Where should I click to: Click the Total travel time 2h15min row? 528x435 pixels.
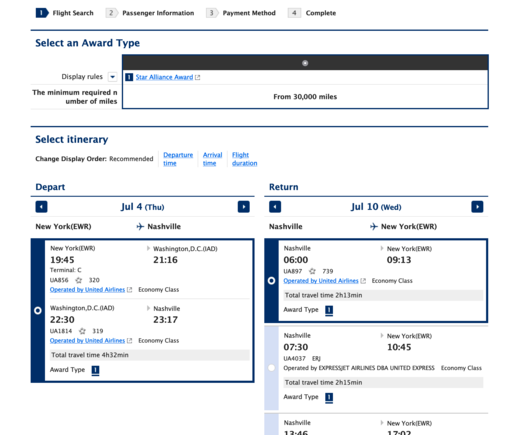(383, 382)
